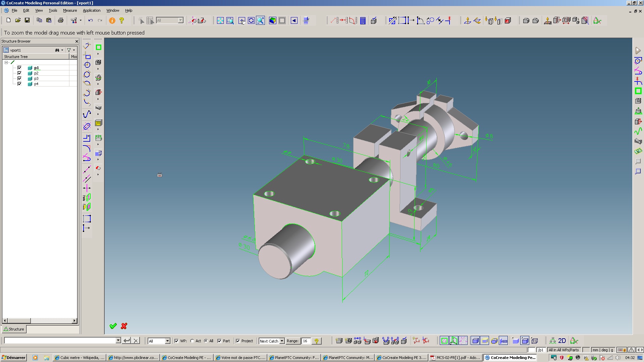Click the Range value input field

click(306, 341)
